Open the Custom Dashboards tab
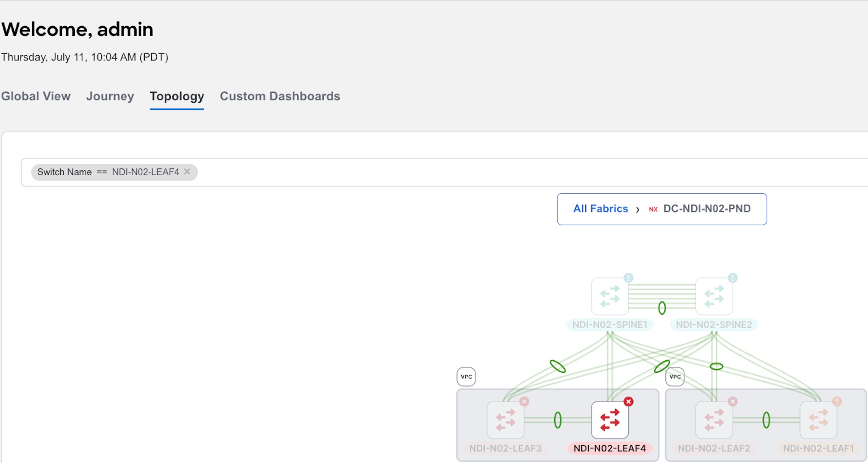The image size is (868, 463). pos(280,96)
